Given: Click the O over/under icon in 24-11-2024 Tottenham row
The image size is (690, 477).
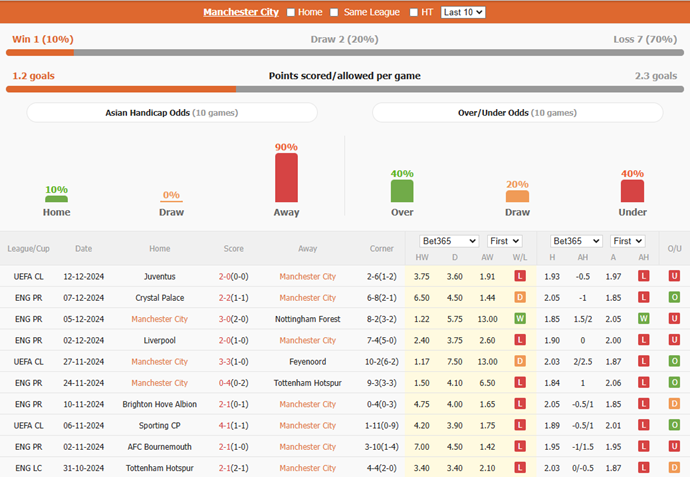Looking at the screenshot, I should pos(674,382).
